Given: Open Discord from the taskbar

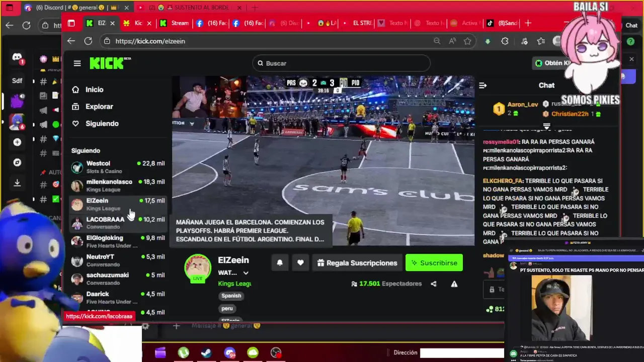Looking at the screenshot, I should click(x=230, y=353).
